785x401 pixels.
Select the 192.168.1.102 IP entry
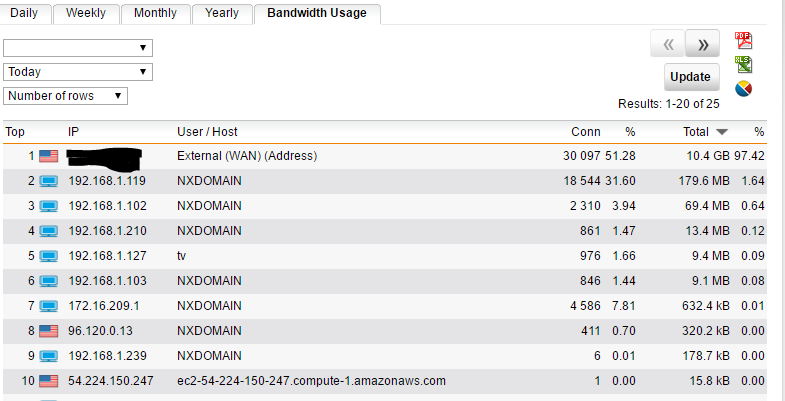tap(107, 206)
